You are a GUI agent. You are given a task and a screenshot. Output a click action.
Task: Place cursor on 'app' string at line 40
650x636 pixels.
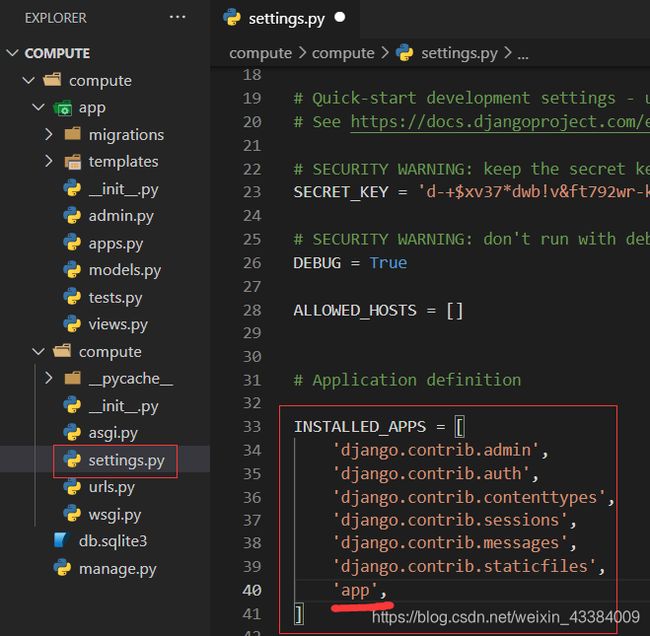tap(355, 590)
